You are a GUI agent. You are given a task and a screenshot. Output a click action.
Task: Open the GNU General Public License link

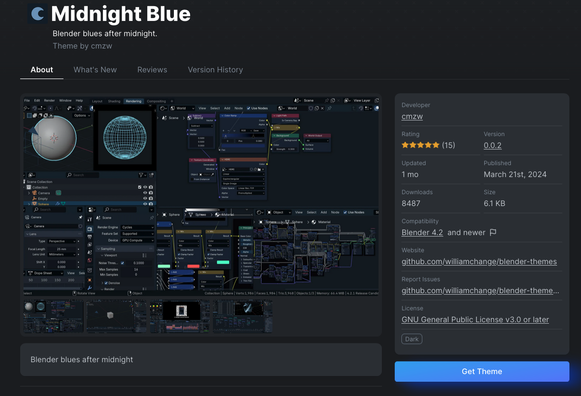tap(475, 319)
